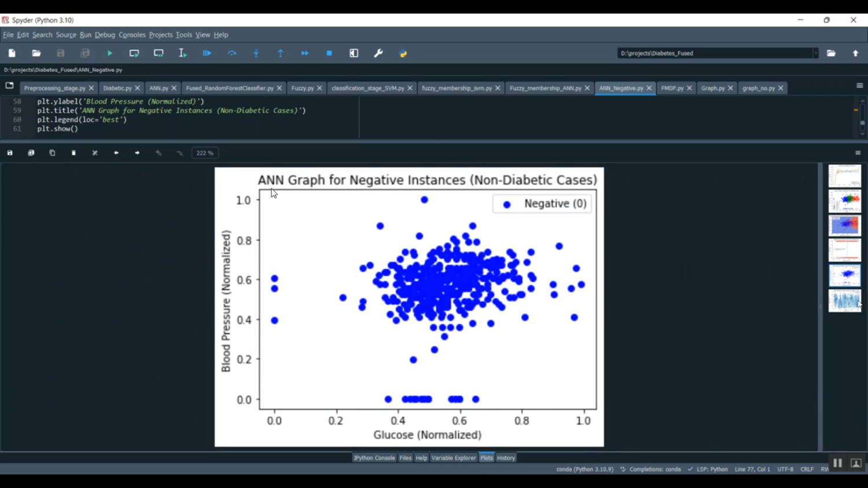Open the Debug menu
Image resolution: width=868 pixels, height=488 pixels.
pyautogui.click(x=105, y=35)
